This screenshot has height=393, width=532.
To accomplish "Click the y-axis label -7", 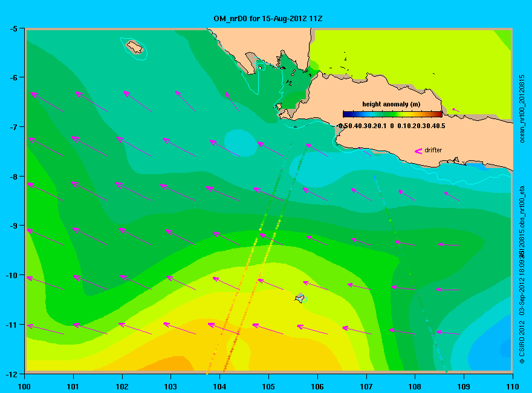I will click(x=13, y=127).
